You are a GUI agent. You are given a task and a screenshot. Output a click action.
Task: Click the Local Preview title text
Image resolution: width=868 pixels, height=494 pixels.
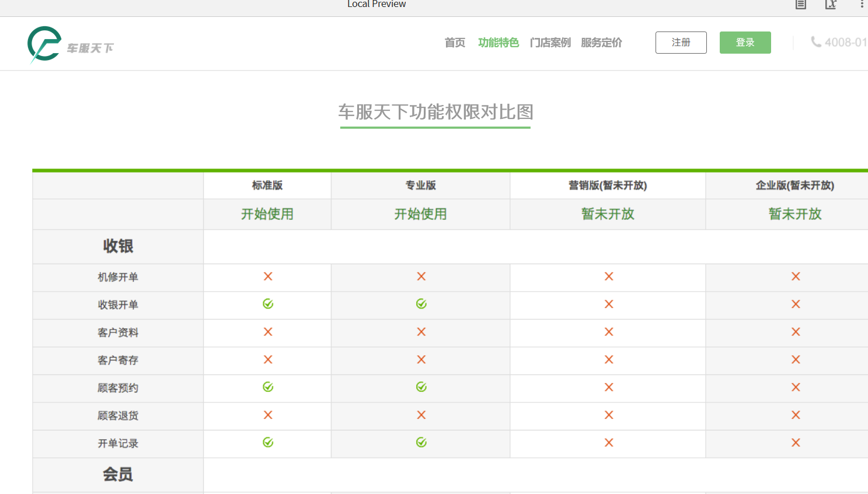(377, 4)
